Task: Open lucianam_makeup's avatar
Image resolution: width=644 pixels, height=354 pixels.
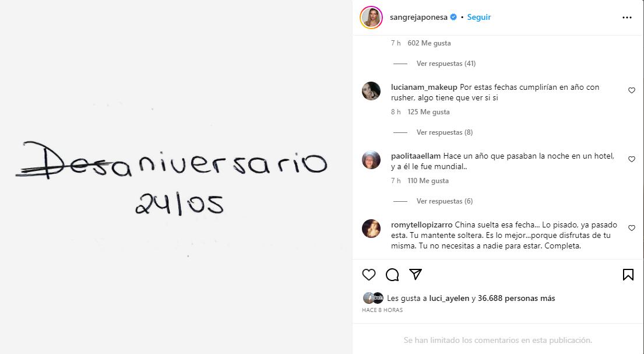Action: coord(371,91)
